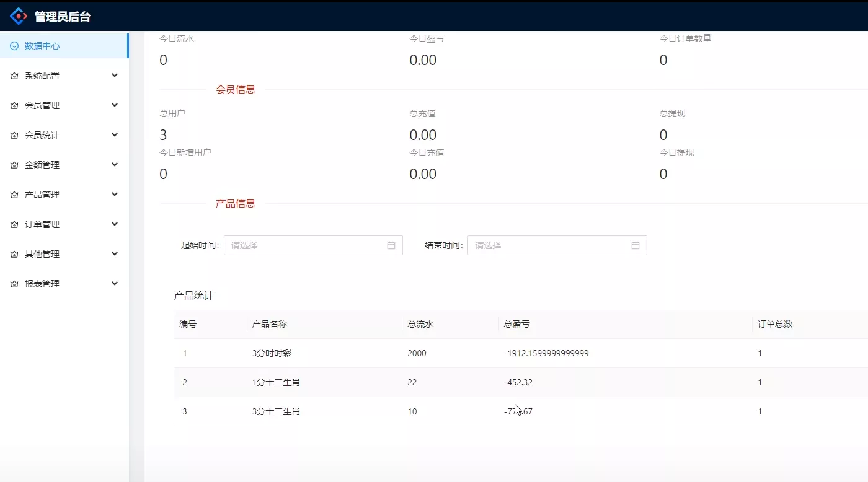Expand the 系统配置 menu chevron
Image resolution: width=868 pixels, height=482 pixels.
pos(115,75)
